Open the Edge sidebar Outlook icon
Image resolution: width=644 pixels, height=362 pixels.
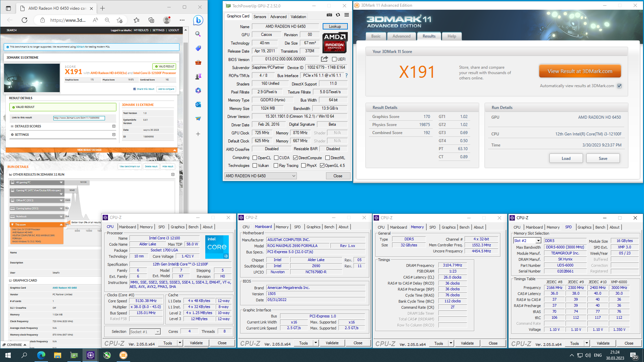coord(198,105)
